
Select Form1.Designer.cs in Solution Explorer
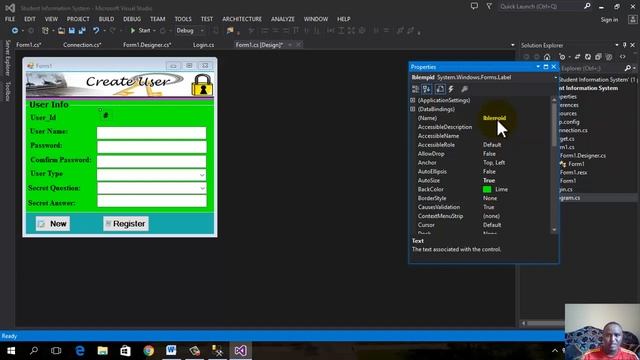(x=582, y=156)
